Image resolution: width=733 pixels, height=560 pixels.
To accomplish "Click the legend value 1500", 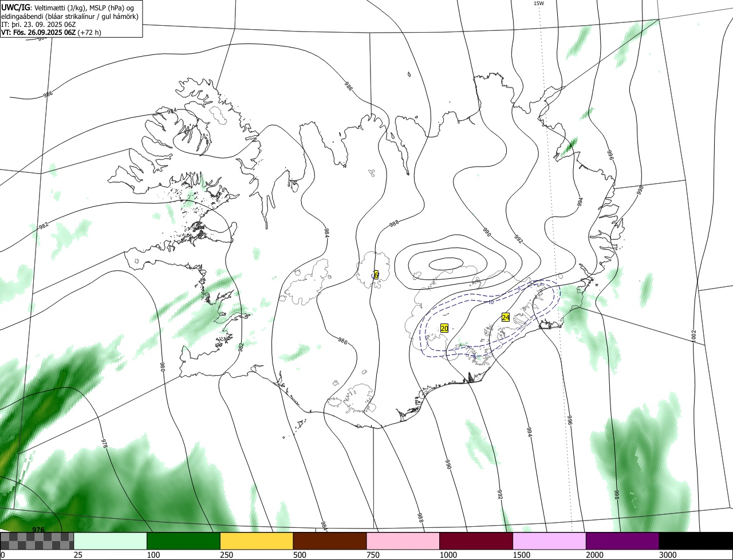I will click(x=521, y=555).
